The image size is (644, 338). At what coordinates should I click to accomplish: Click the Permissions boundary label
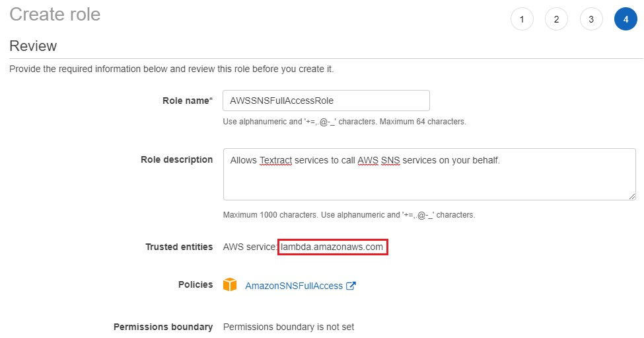point(163,327)
